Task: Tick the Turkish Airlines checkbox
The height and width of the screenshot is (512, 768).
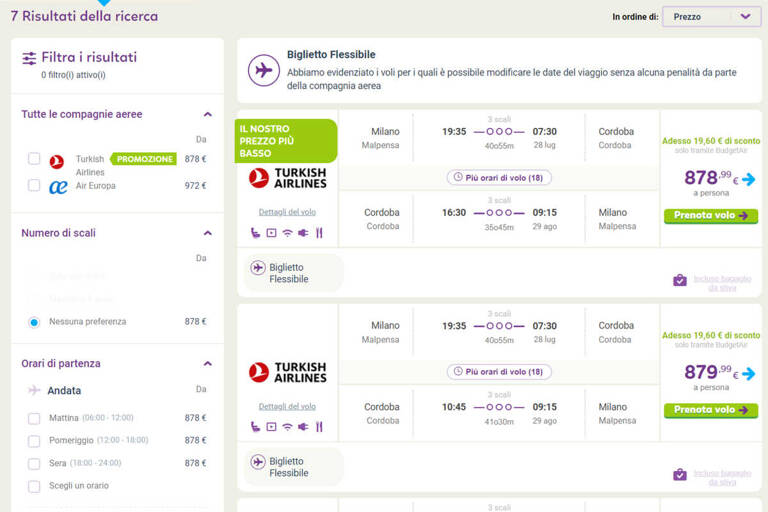Action: (34, 159)
